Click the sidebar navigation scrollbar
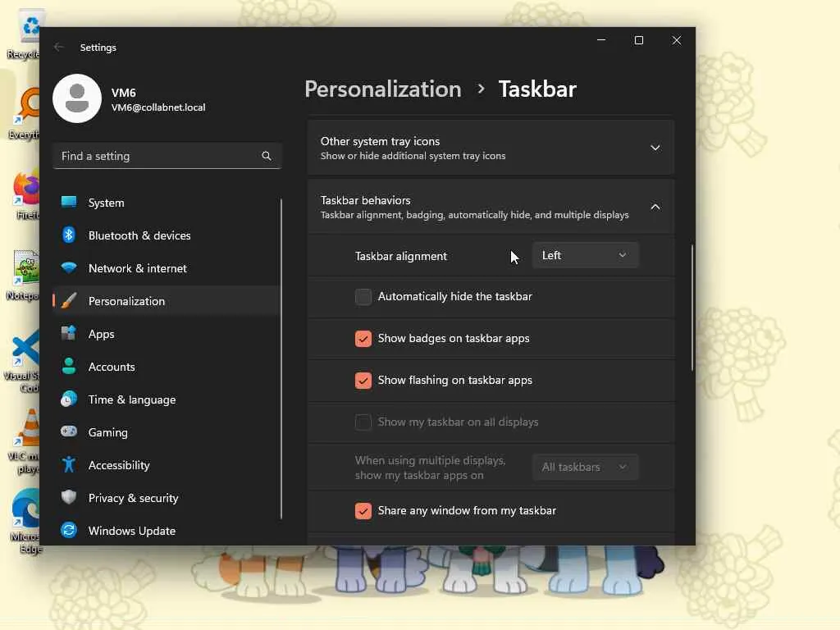 [281, 359]
